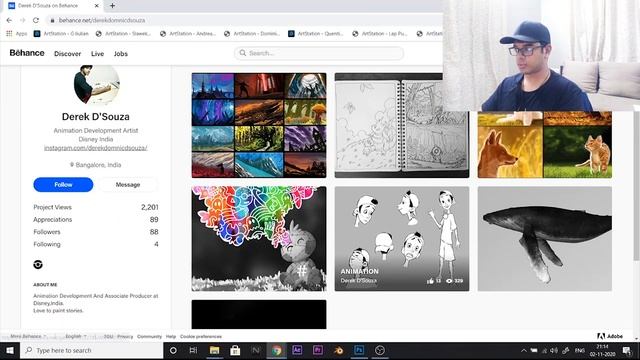
Task: Click the Cortana circle icon on taskbar
Action: pos(173,350)
